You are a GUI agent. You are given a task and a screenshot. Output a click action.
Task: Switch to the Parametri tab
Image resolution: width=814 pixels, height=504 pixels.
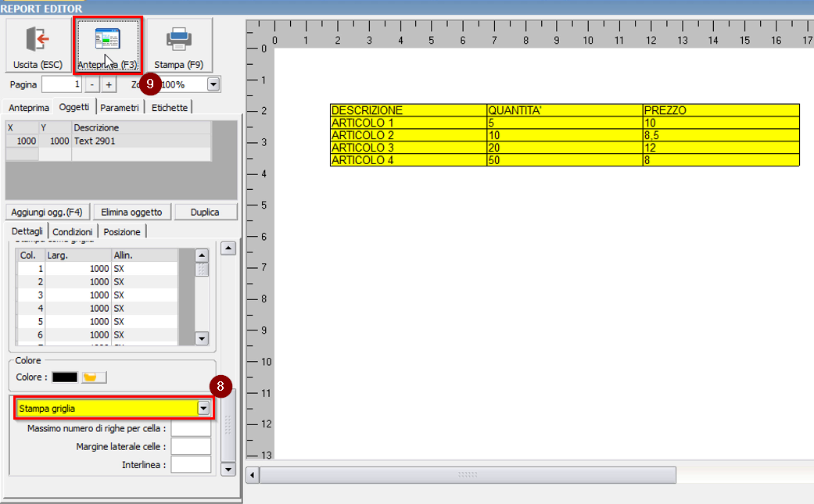pyautogui.click(x=120, y=108)
